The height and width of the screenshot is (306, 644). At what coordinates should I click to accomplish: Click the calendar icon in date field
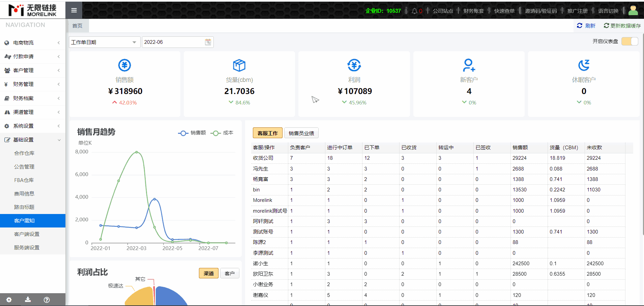pyautogui.click(x=208, y=42)
